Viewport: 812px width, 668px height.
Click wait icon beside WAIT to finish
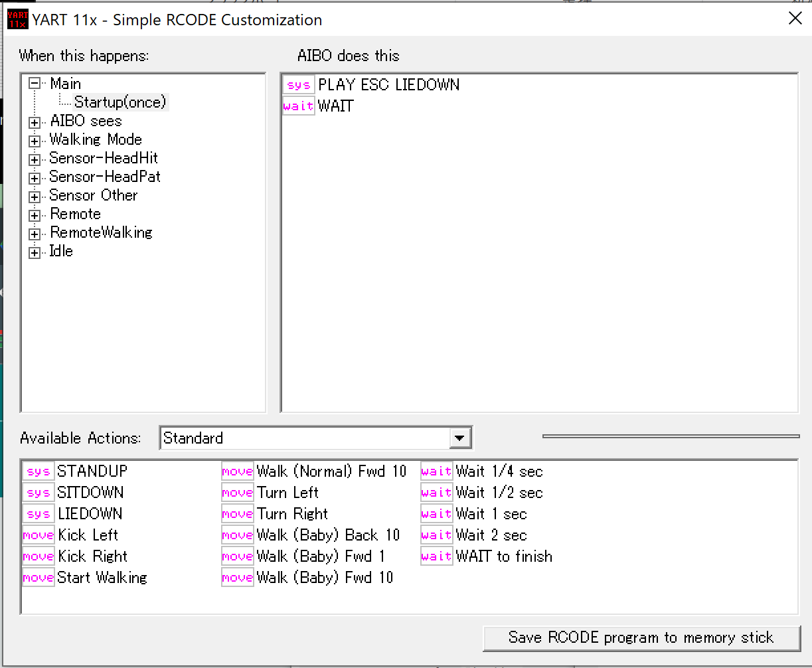click(x=437, y=556)
